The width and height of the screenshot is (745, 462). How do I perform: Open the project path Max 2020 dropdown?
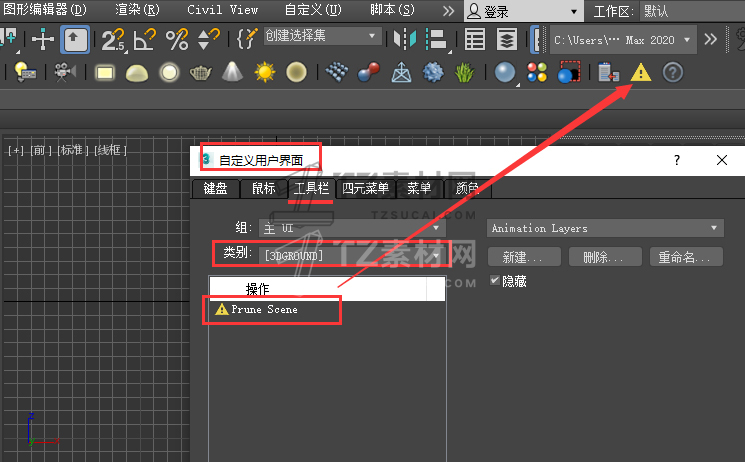[623, 40]
